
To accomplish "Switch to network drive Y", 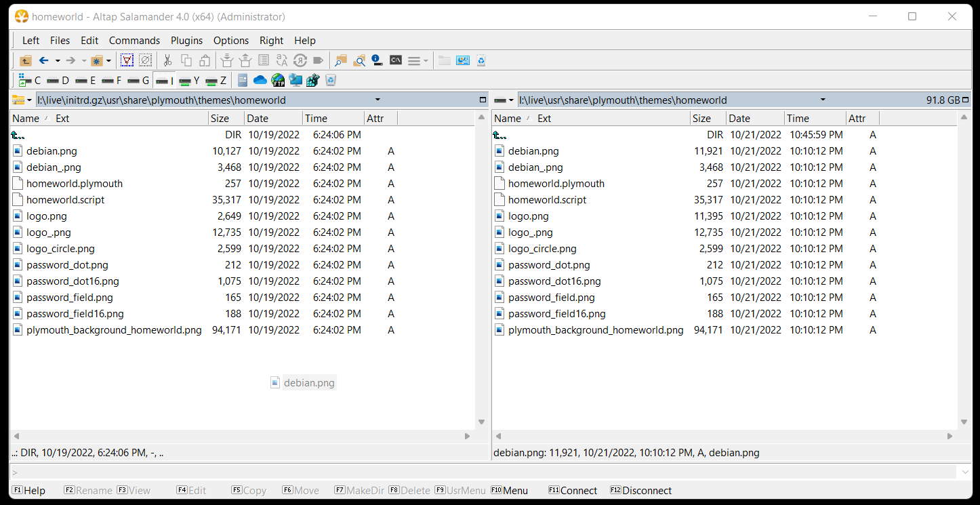I will tap(189, 81).
